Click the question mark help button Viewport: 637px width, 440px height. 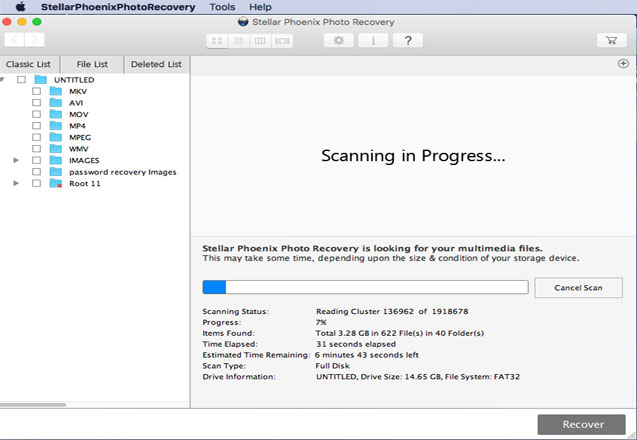click(408, 40)
